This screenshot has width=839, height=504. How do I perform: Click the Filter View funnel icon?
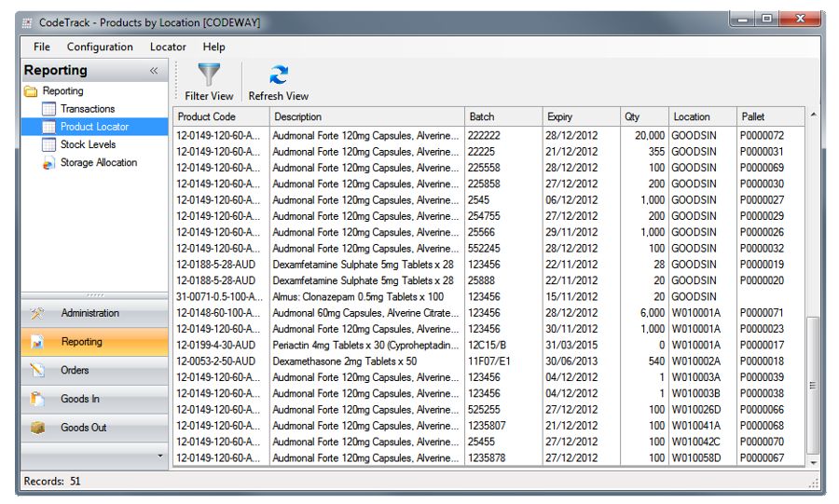click(x=209, y=75)
